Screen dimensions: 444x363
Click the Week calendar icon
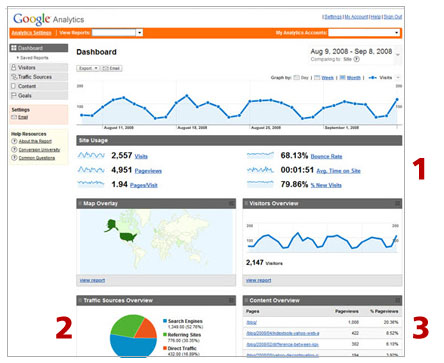click(317, 78)
